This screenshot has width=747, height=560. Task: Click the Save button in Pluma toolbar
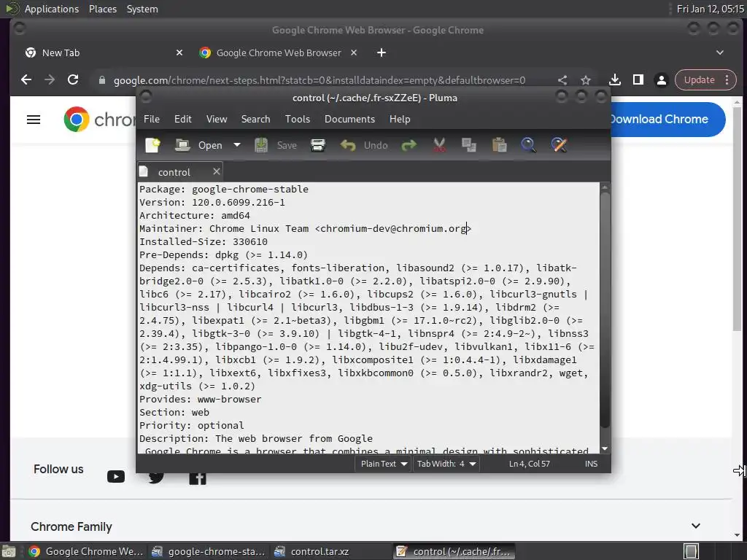pyautogui.click(x=275, y=145)
